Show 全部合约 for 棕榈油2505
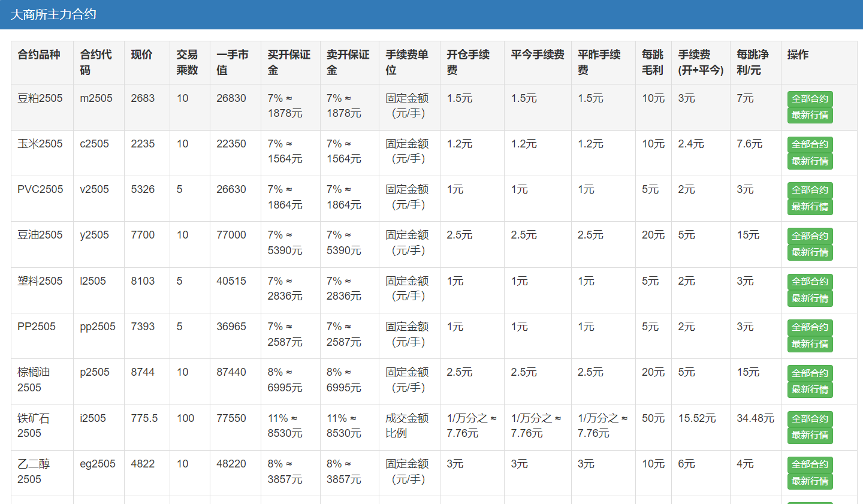This screenshot has width=863, height=504. [810, 373]
